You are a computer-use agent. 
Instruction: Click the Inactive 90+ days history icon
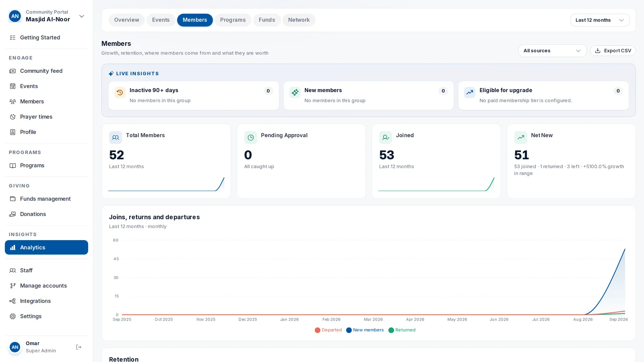point(120,93)
